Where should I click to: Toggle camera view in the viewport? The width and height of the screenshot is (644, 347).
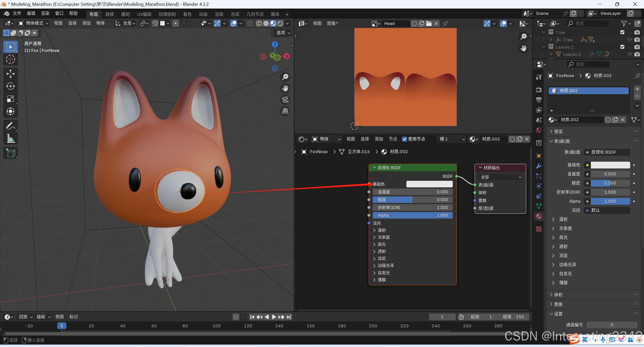tap(285, 100)
